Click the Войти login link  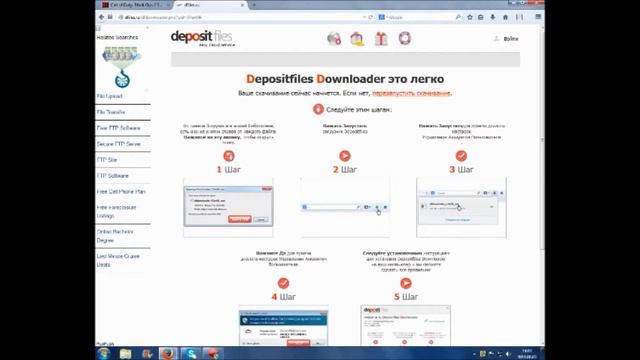point(511,39)
